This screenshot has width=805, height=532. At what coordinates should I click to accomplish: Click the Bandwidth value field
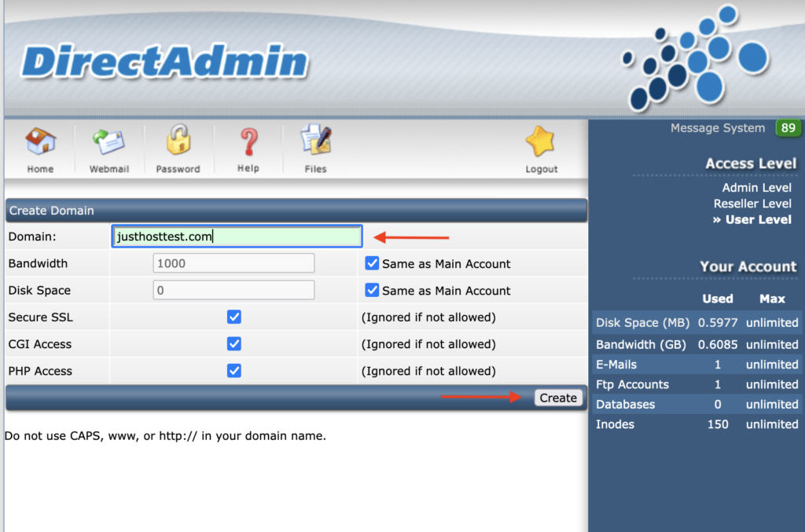[233, 263]
